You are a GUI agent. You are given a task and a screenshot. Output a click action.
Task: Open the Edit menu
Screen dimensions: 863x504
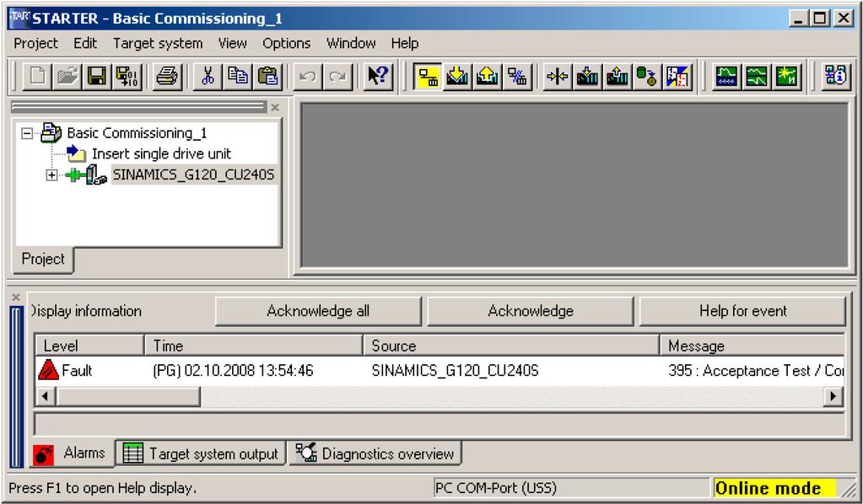(85, 43)
